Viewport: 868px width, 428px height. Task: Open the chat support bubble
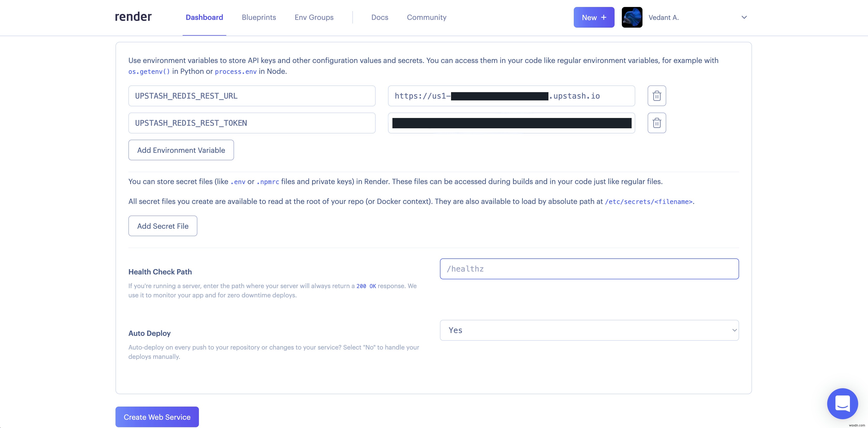842,403
